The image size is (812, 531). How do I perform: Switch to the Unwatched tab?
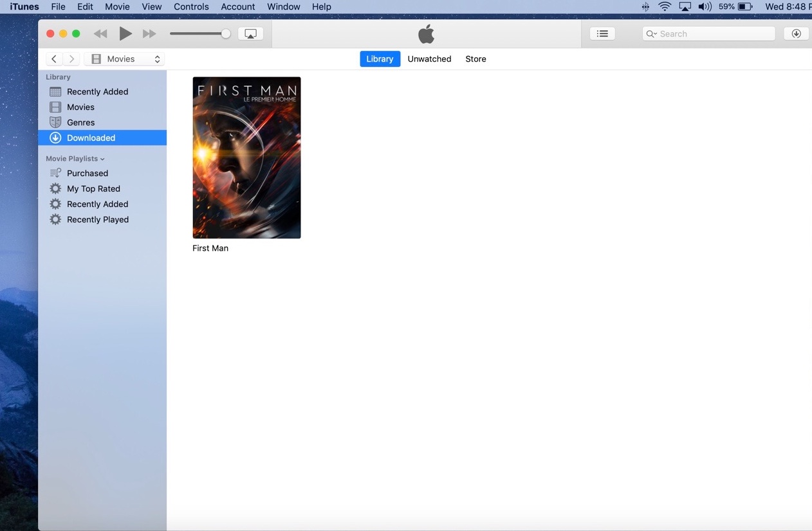pos(429,59)
